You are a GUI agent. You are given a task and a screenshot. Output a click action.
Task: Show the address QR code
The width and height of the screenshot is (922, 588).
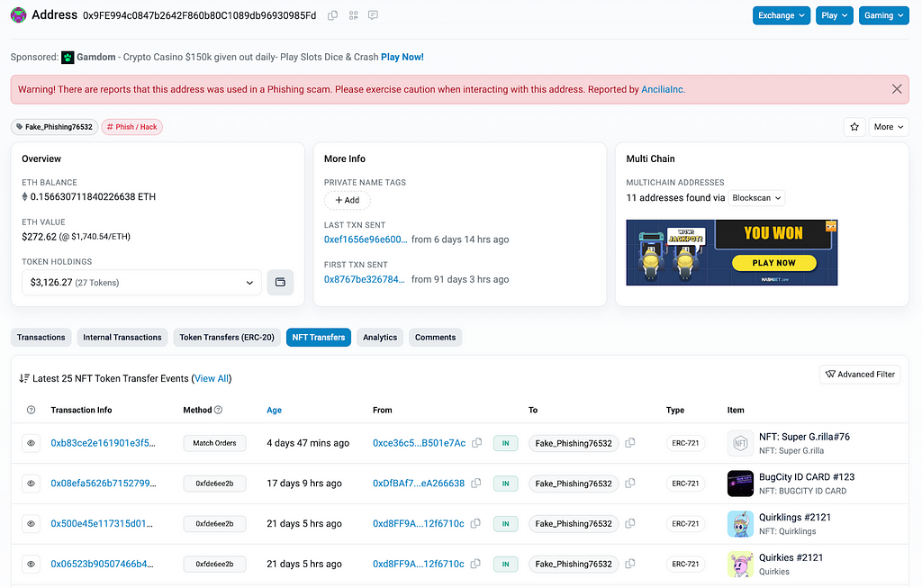click(353, 15)
